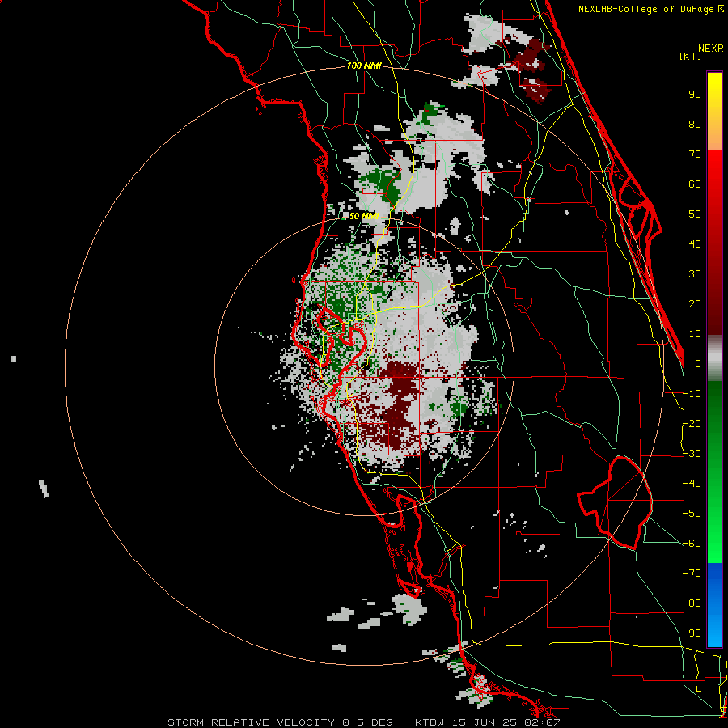728x728 pixels.
Task: Click the yellow top segment of the color bar
Action: 714,111
